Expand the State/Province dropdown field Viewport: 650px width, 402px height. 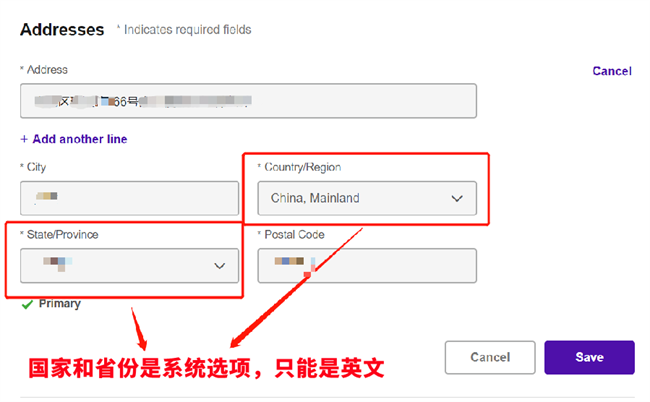pos(129,266)
